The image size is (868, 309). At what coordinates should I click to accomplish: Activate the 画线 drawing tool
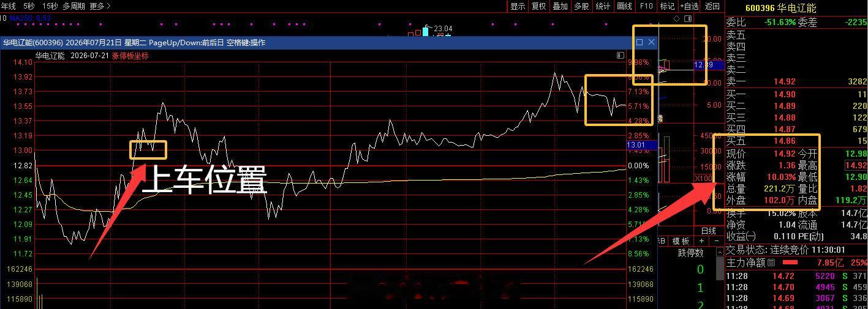[624, 6]
